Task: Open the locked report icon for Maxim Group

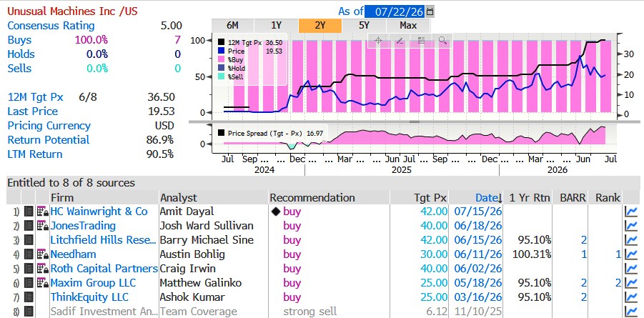Action: (43, 283)
